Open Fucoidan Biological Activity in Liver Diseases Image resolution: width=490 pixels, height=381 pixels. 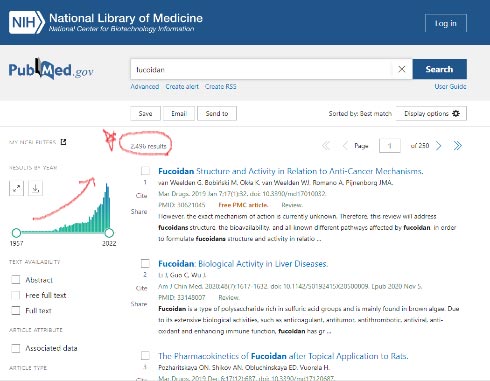coord(243,264)
